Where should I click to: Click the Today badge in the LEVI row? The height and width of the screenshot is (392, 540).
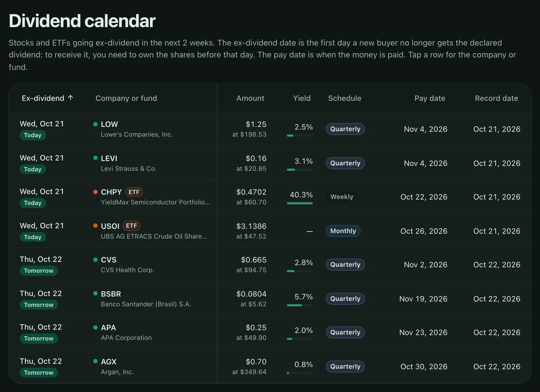click(x=33, y=169)
